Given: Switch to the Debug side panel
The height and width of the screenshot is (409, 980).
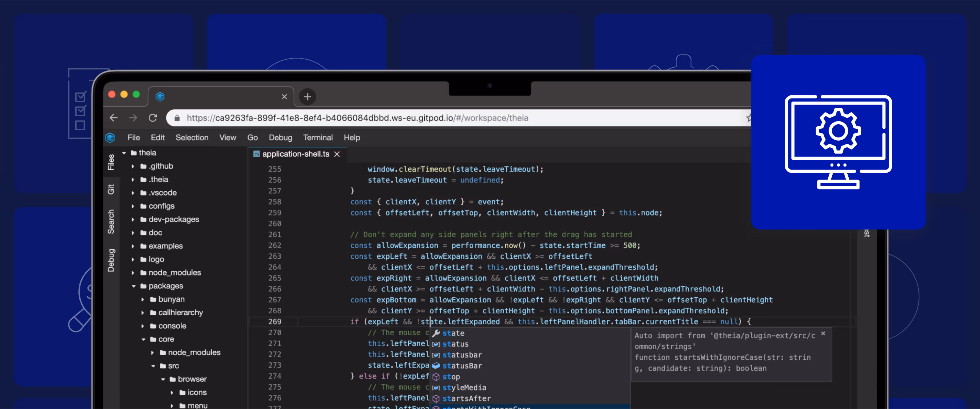Looking at the screenshot, I should (x=111, y=261).
